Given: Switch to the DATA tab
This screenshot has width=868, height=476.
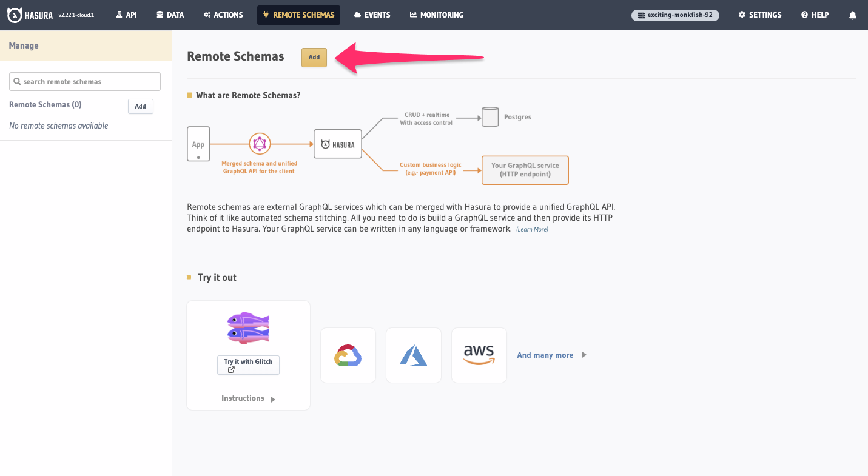Looking at the screenshot, I should (x=170, y=15).
